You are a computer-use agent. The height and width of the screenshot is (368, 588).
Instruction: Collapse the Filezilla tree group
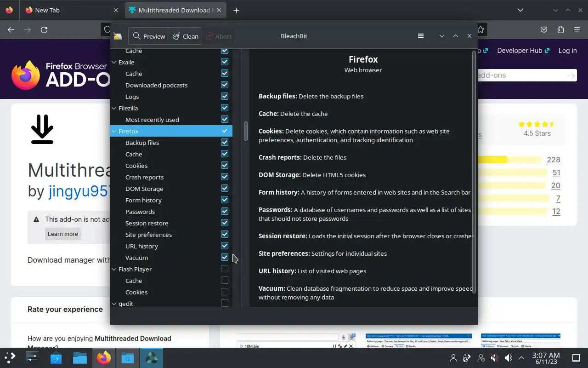(114, 108)
